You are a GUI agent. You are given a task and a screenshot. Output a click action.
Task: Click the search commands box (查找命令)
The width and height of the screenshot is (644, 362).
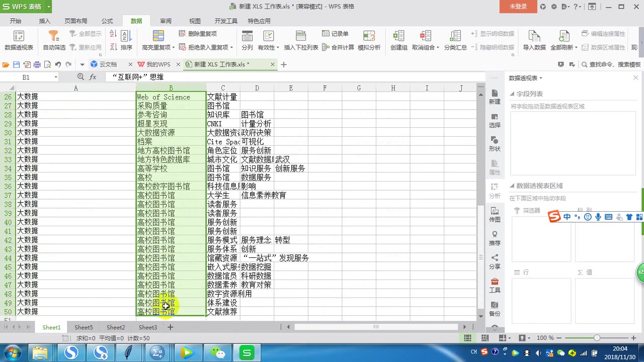tap(611, 64)
